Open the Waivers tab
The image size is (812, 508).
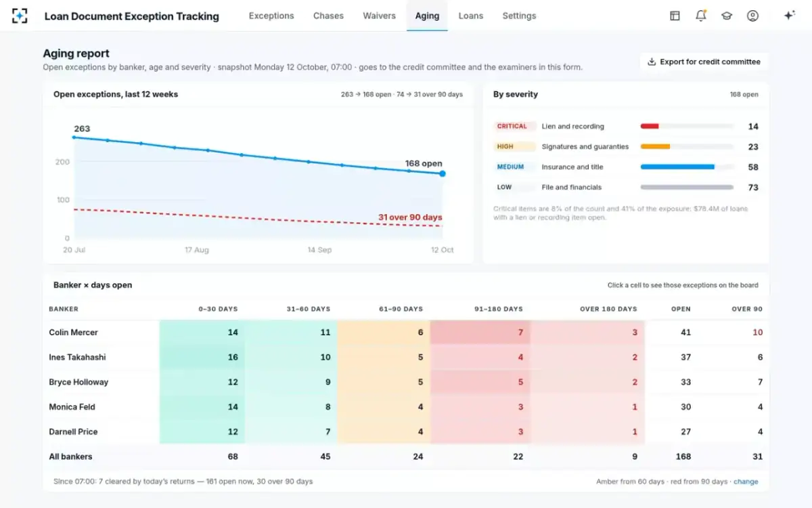[x=379, y=16]
